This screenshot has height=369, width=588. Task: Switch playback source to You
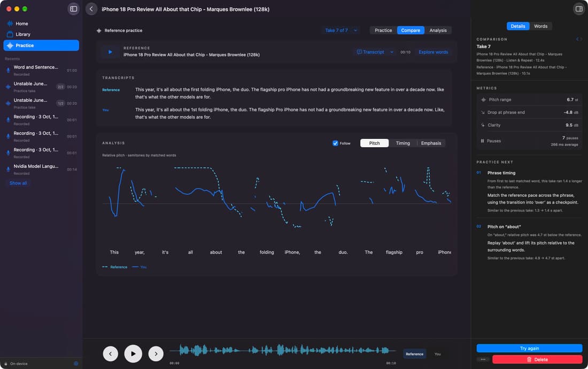coord(437,354)
